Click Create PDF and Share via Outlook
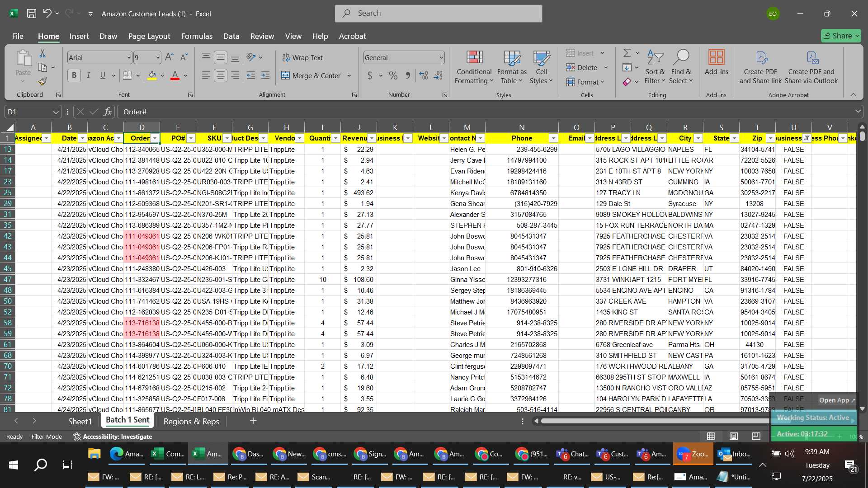This screenshot has width=868, height=488. [x=811, y=67]
